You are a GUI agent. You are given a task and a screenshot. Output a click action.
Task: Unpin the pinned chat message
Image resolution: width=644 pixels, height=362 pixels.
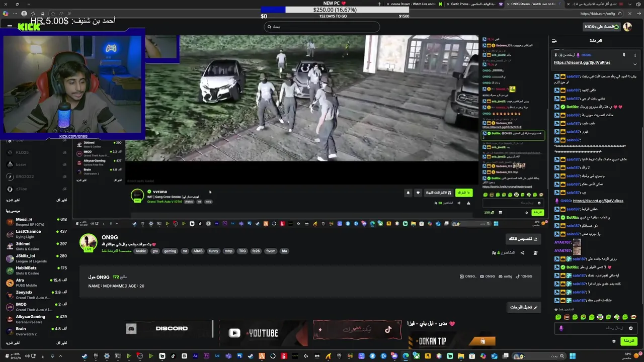point(624,55)
